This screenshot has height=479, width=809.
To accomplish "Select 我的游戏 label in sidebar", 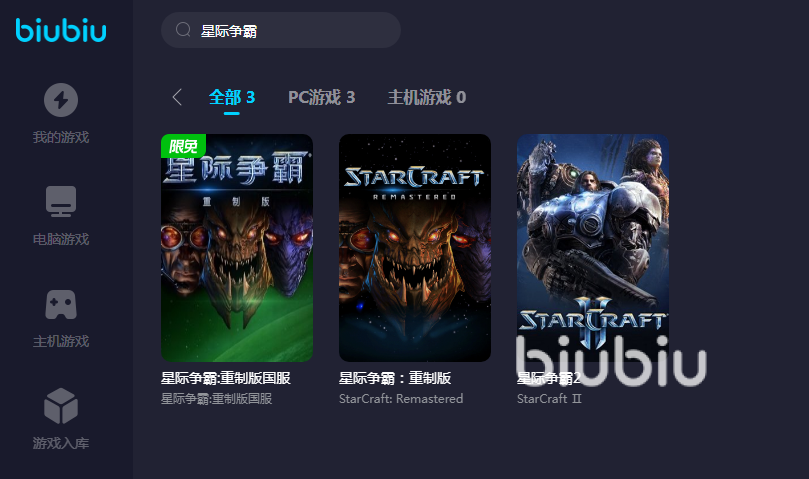I will [61, 137].
